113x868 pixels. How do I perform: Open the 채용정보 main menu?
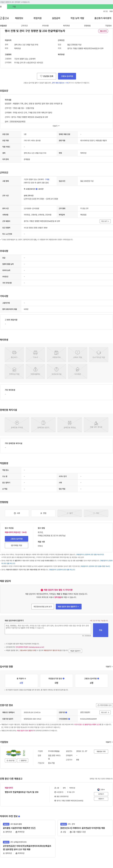click(x=19, y=18)
